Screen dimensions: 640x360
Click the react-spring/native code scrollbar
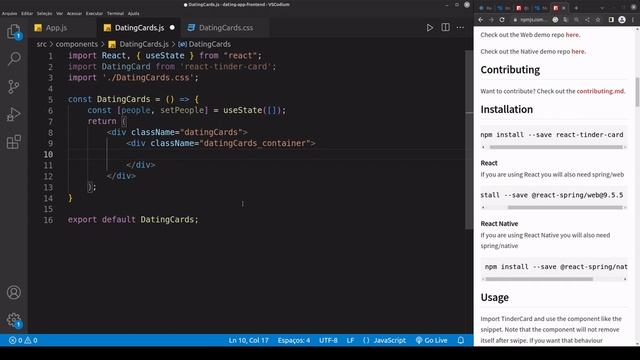coord(539,280)
